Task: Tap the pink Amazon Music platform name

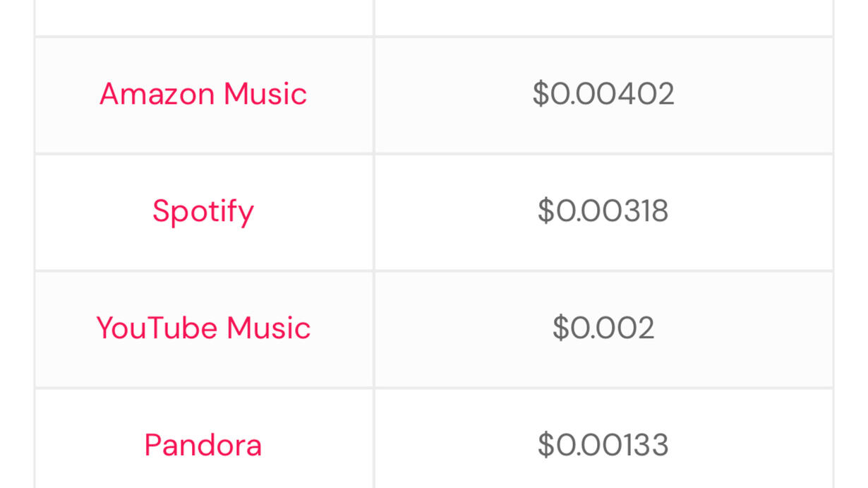Action: (x=203, y=94)
